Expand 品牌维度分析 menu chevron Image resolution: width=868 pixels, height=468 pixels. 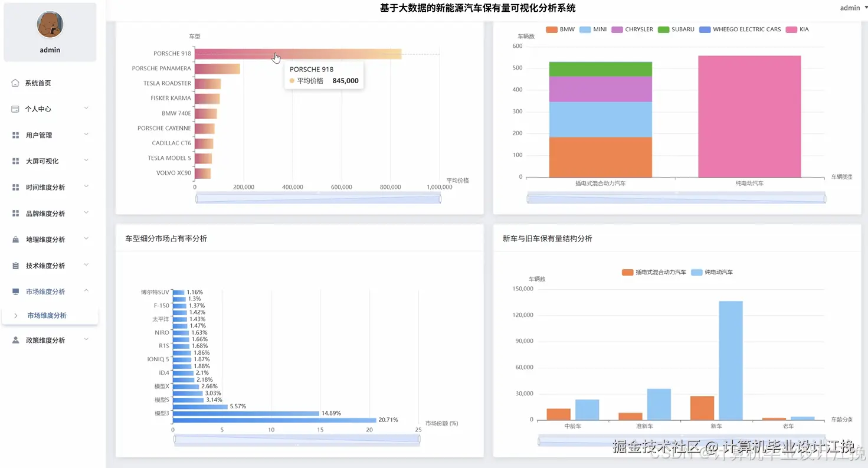[x=86, y=212]
